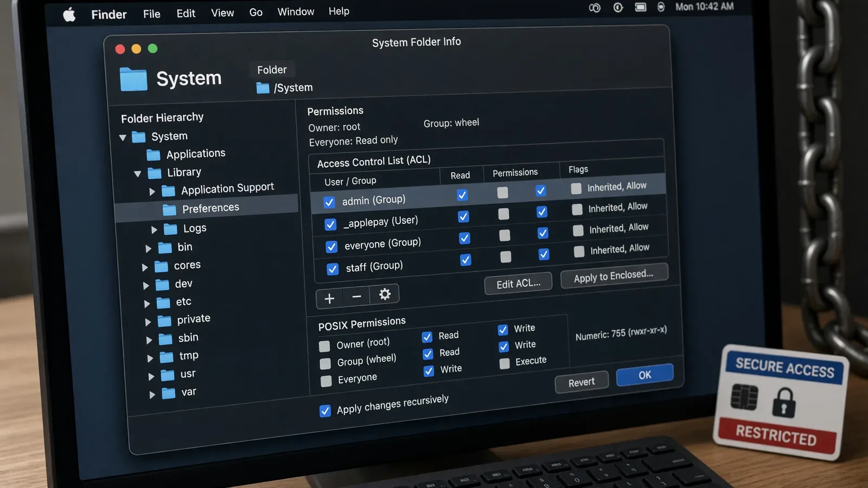The width and height of the screenshot is (868, 488).
Task: Expand the Logs folder triangle
Action: (154, 230)
